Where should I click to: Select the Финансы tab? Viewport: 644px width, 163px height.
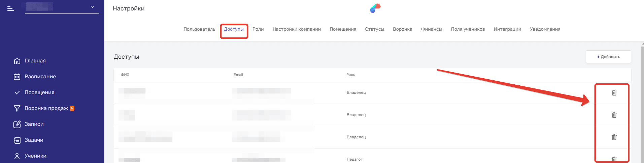click(431, 29)
